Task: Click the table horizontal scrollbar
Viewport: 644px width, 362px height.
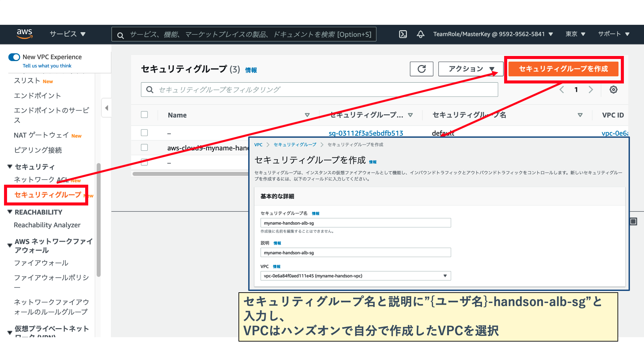Action: [x=191, y=174]
